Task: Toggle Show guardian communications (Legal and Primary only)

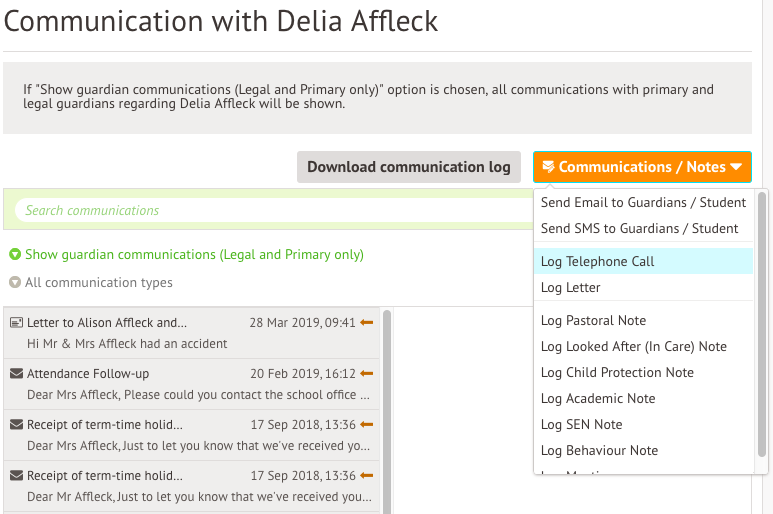Action: (194, 255)
